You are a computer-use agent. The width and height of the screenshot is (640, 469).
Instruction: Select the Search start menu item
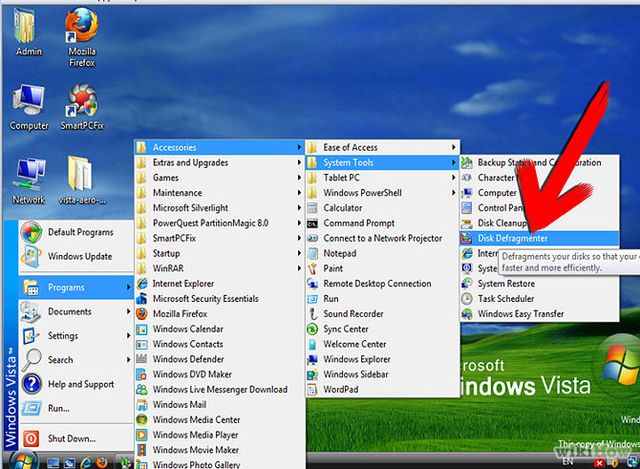[x=76, y=360]
